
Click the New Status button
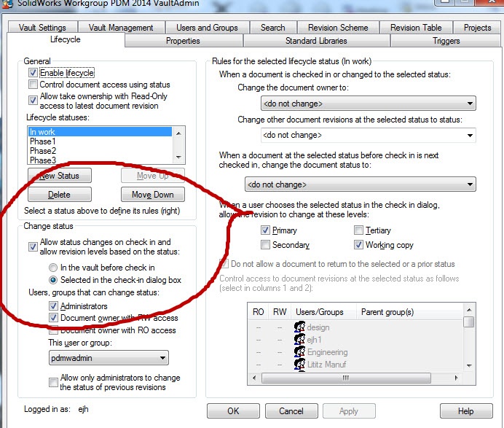coord(60,176)
